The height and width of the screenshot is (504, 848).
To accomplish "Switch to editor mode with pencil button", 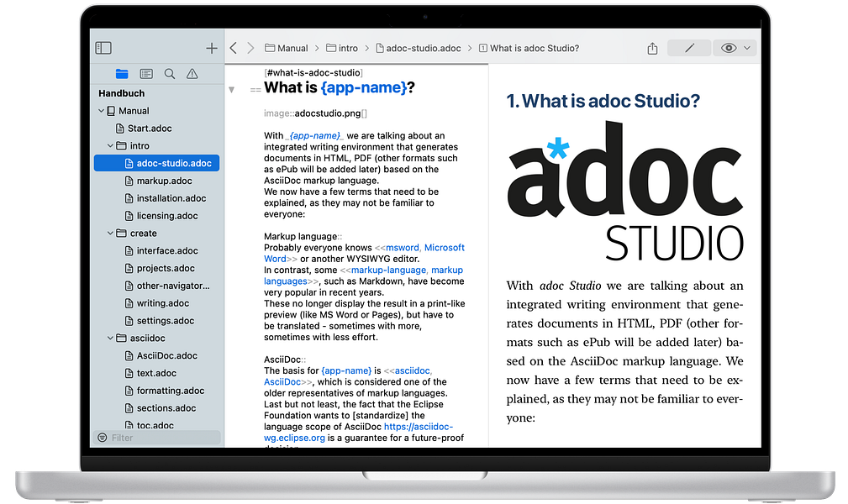I will coord(689,48).
